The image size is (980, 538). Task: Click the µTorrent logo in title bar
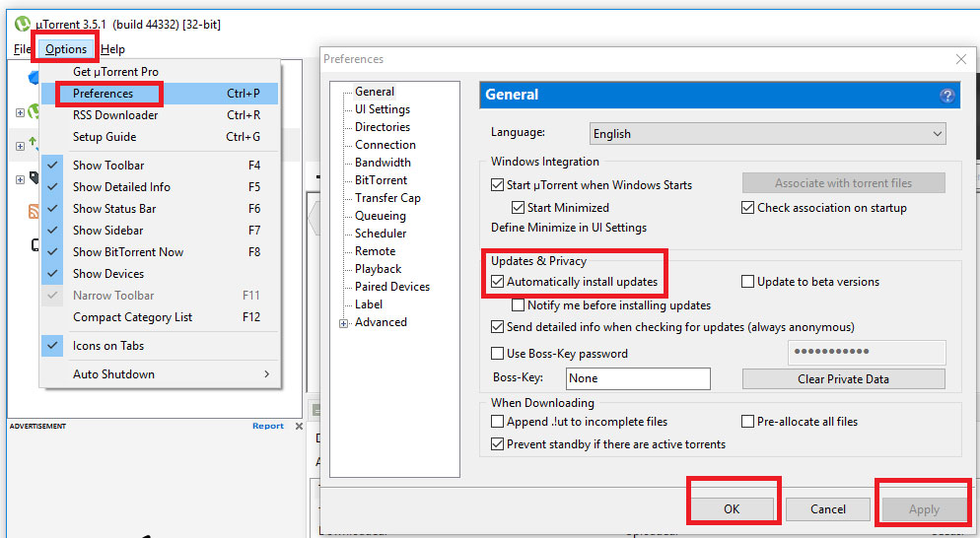(23, 24)
